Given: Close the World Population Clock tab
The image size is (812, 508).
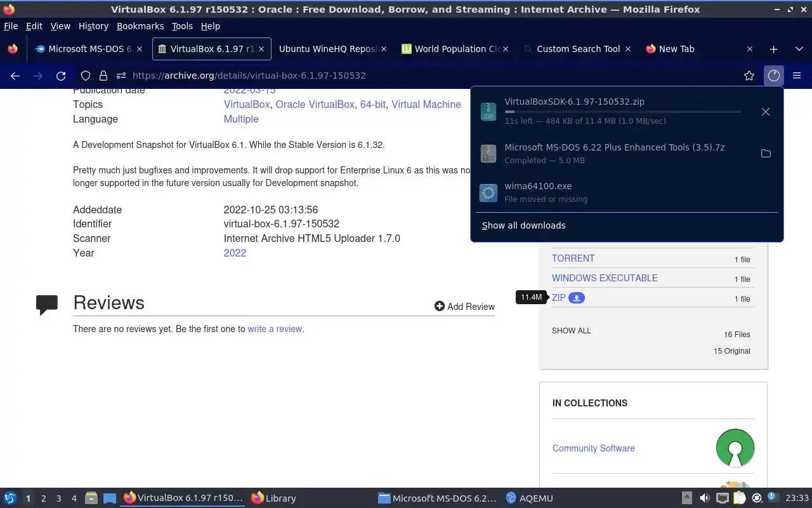Looking at the screenshot, I should [506, 49].
